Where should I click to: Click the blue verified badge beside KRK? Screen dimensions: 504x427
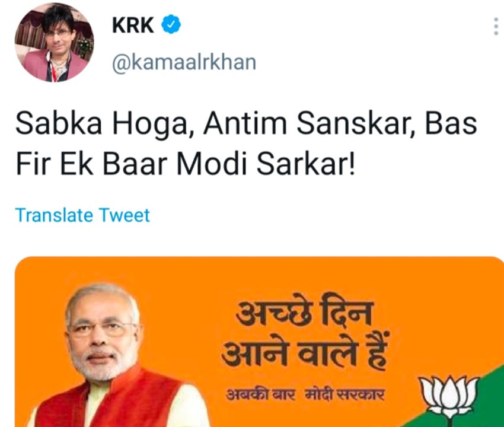tap(171, 25)
